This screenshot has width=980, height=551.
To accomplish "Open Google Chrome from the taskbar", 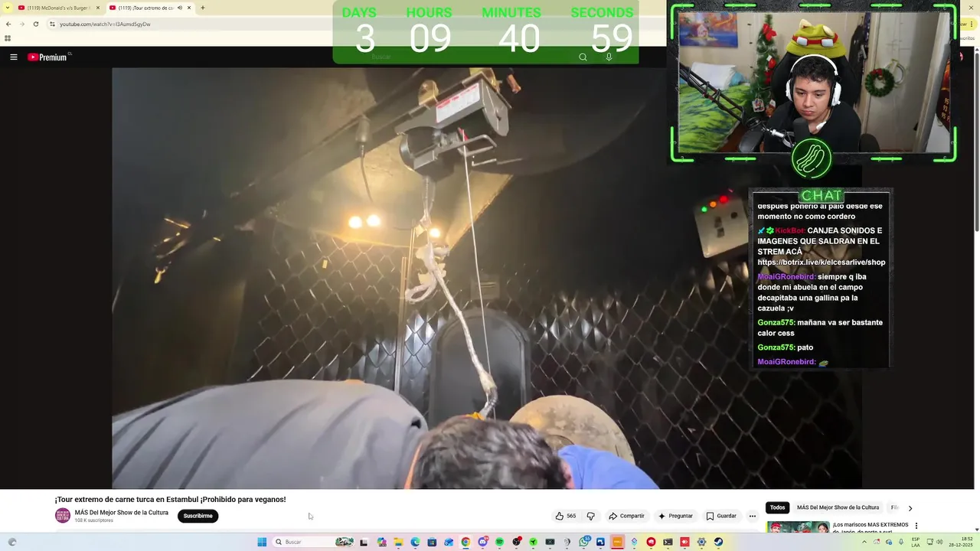I will click(465, 542).
